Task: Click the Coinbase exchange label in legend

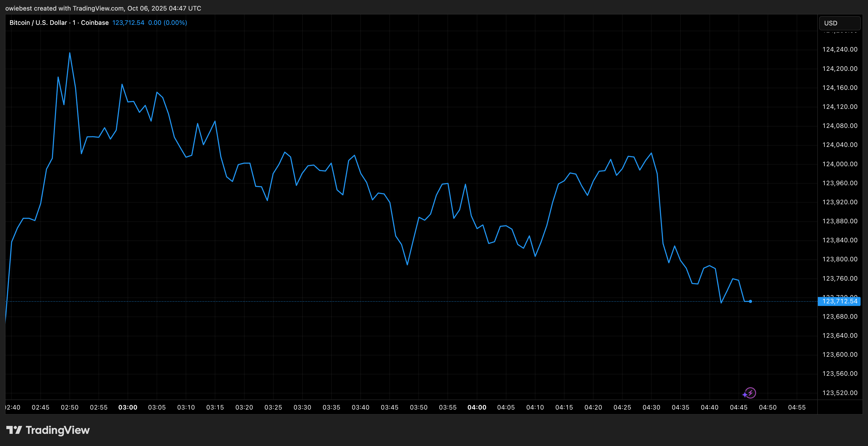Action: click(x=95, y=22)
